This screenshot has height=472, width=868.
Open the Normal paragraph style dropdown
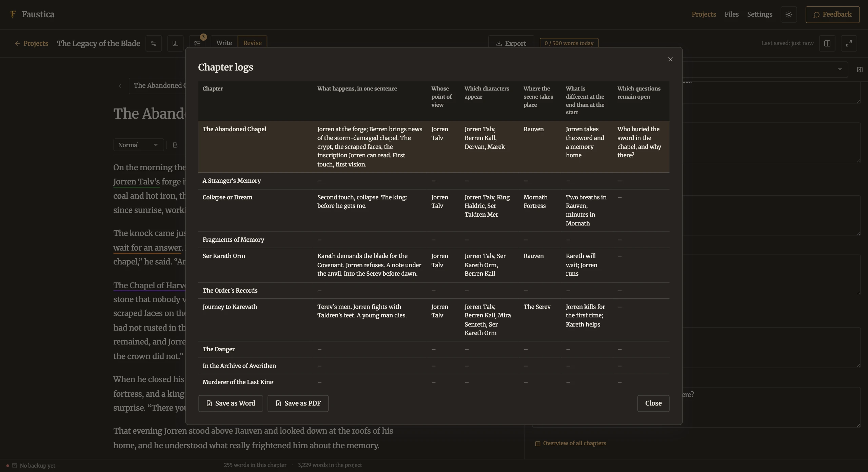[138, 145]
